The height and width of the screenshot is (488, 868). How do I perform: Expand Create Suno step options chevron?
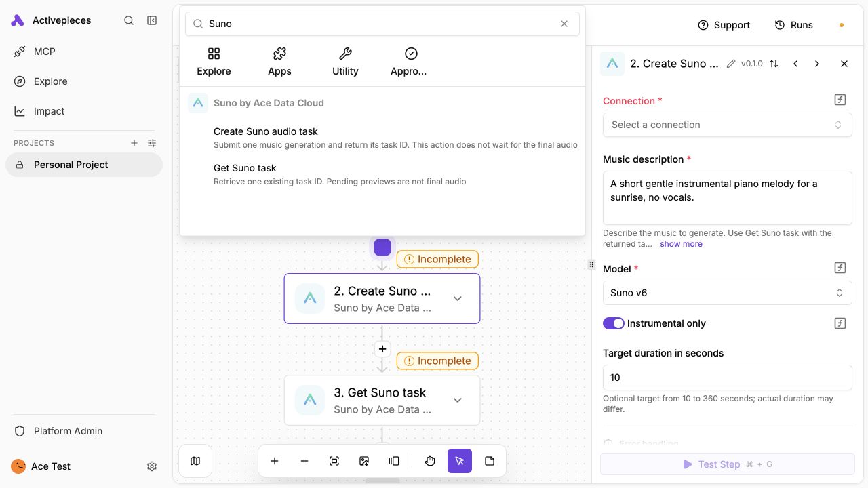[458, 299]
